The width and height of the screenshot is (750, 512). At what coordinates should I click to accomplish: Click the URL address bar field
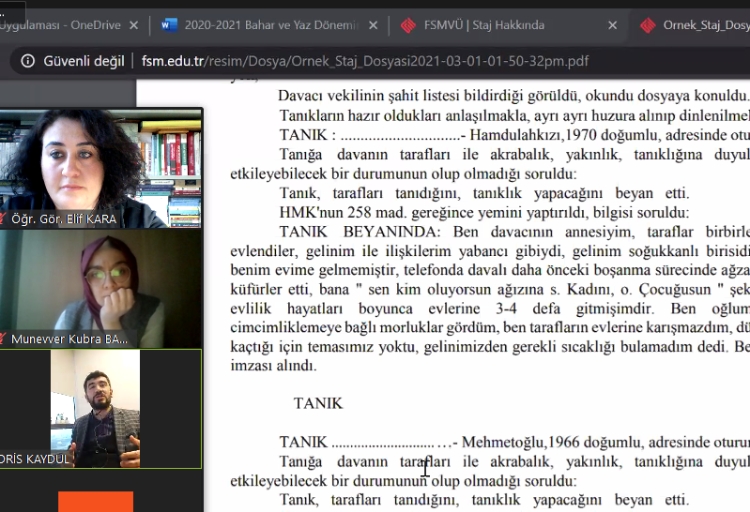click(400, 61)
